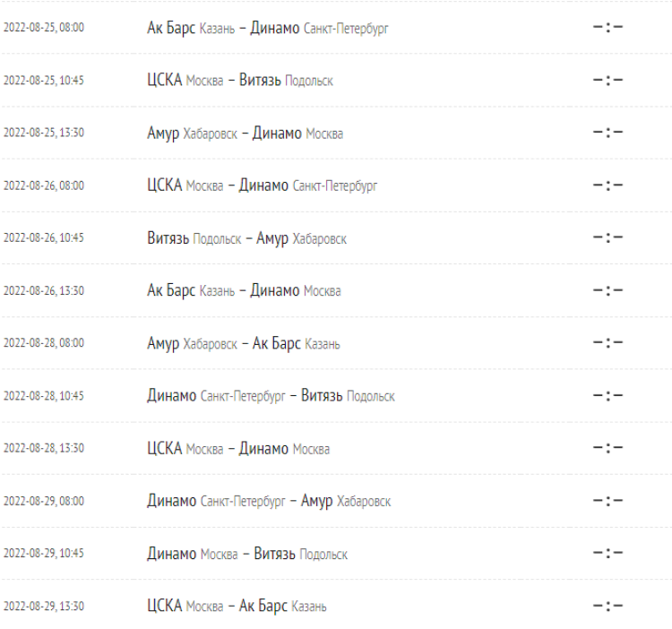Image resolution: width=672 pixels, height=629 pixels.
Task: Open the Динамо Санкт-Петербург – Витязь Подольск match
Action: (271, 396)
